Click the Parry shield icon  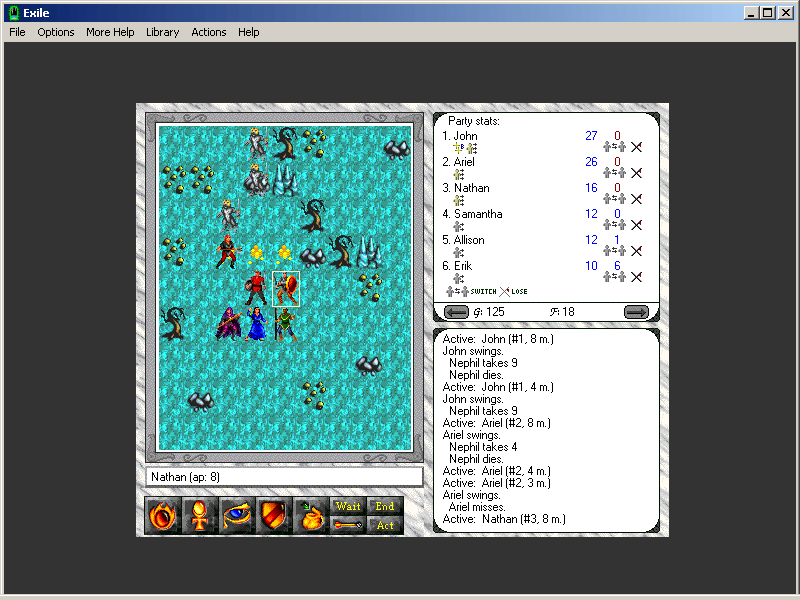click(273, 515)
